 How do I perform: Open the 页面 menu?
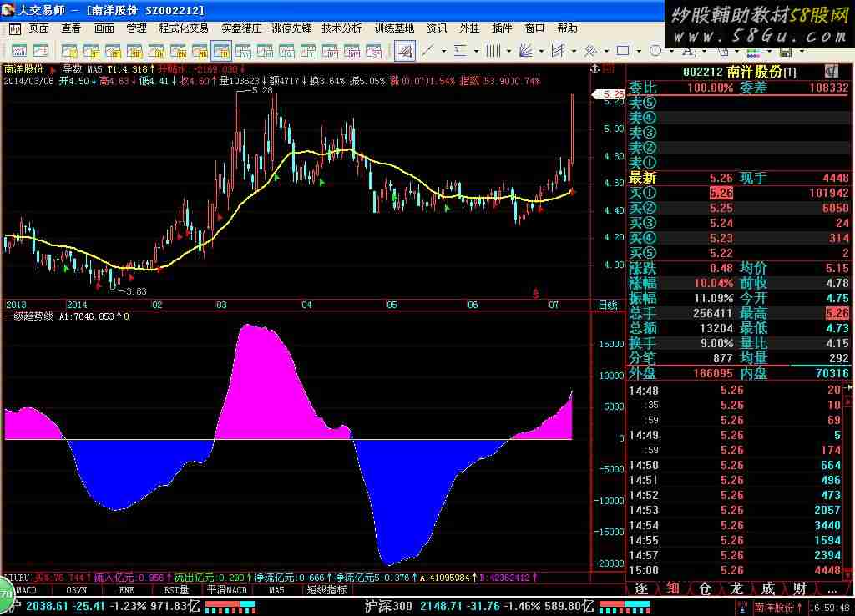[39, 28]
